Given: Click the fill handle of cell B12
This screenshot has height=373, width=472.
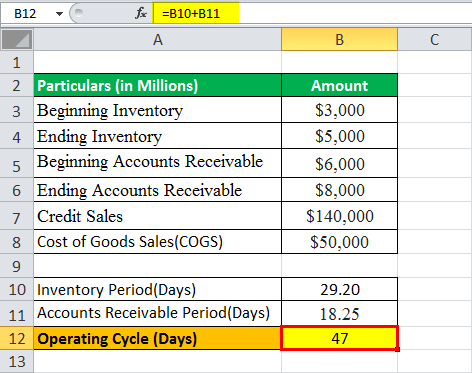Looking at the screenshot, I should coord(398,350).
